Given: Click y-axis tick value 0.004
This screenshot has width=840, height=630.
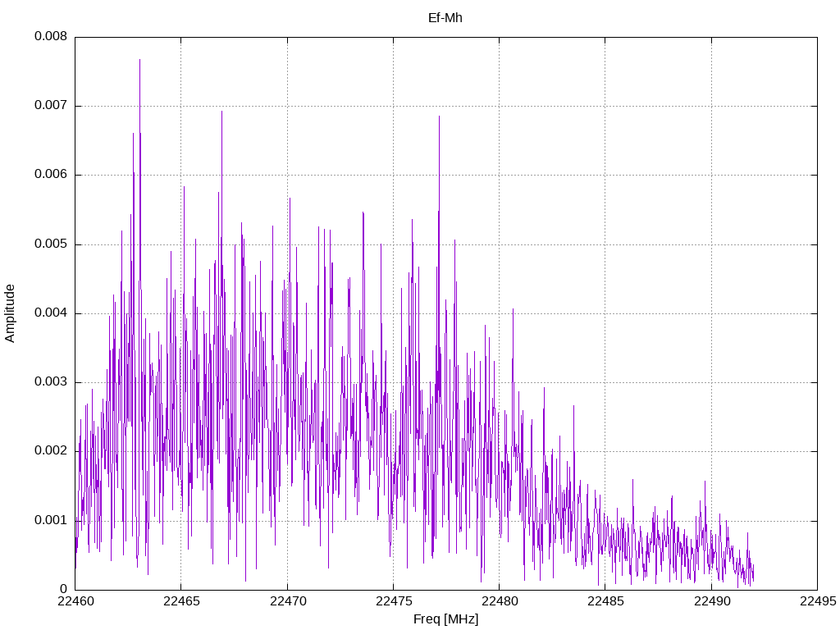Looking at the screenshot, I should 51,313.
